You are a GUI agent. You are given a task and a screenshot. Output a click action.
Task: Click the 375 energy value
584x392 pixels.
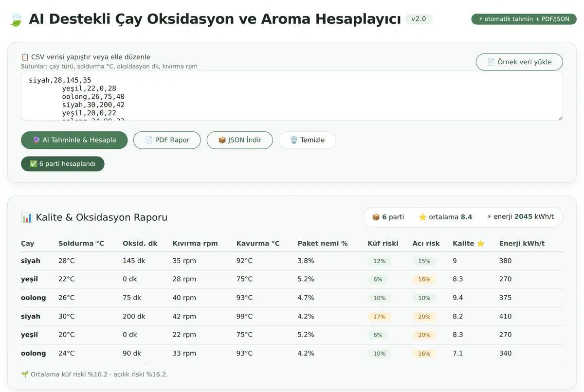click(506, 298)
